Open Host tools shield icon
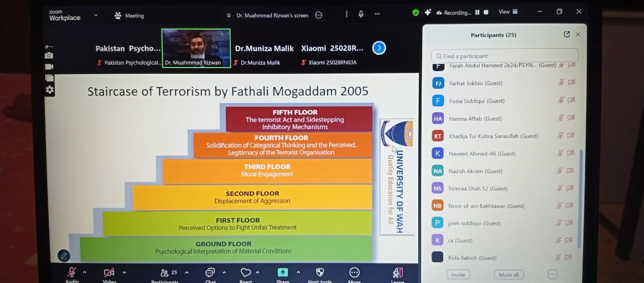 [x=319, y=272]
